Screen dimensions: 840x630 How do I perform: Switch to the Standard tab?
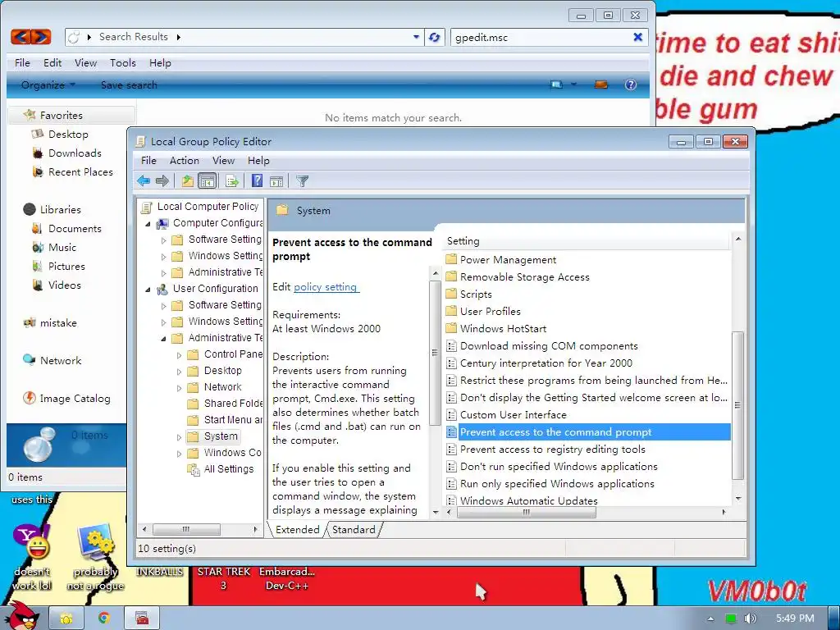coord(354,530)
